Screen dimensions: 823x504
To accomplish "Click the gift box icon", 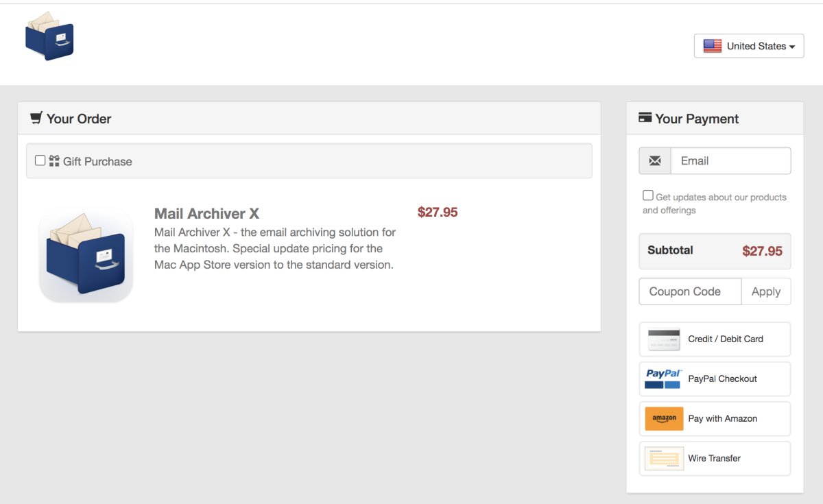I will (x=54, y=161).
